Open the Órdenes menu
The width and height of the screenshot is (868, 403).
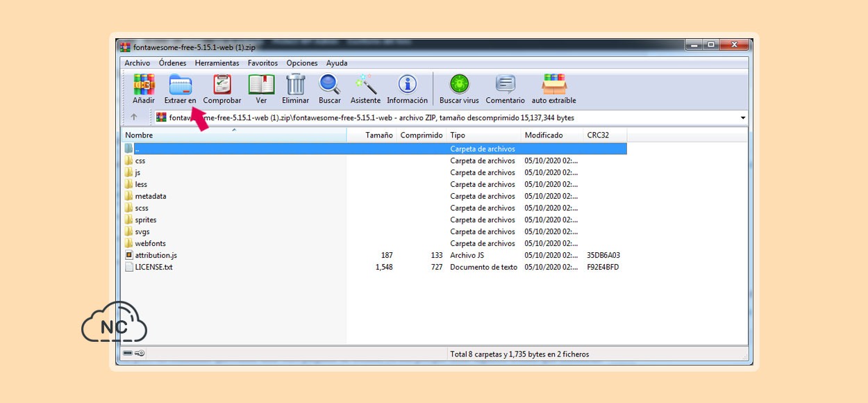click(173, 63)
